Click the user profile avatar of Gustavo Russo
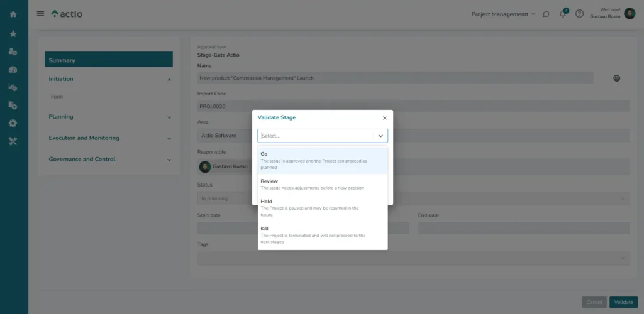 [630, 14]
